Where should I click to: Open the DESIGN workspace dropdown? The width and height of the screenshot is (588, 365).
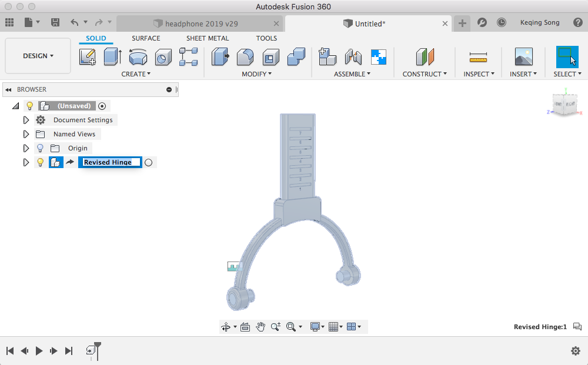point(38,56)
